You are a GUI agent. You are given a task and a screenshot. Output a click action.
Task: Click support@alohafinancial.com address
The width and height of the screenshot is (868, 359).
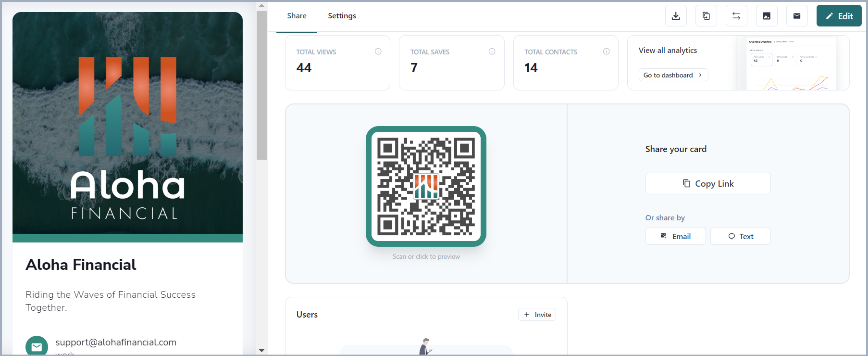[116, 342]
